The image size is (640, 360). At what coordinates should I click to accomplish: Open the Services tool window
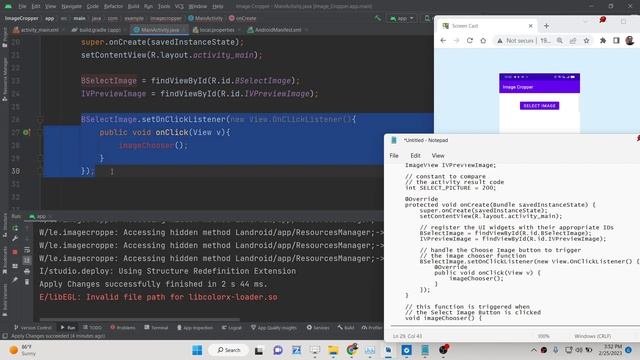(x=318, y=328)
